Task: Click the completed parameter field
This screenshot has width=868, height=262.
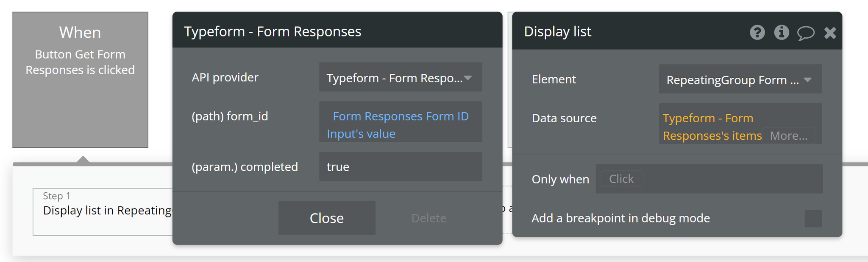Action: coord(401,166)
